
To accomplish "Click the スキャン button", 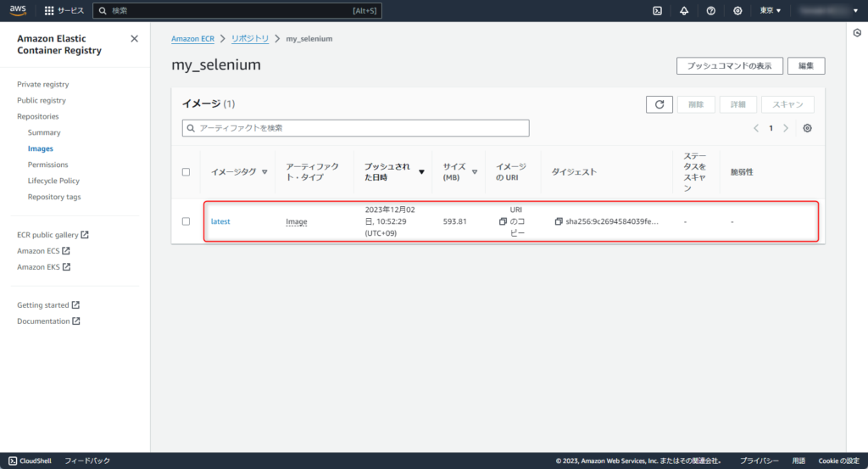I will [x=787, y=104].
